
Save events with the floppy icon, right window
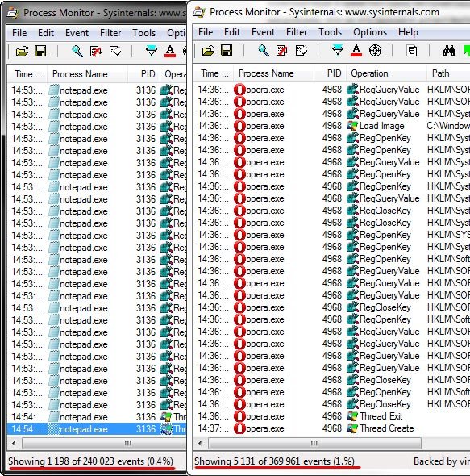[x=227, y=50]
